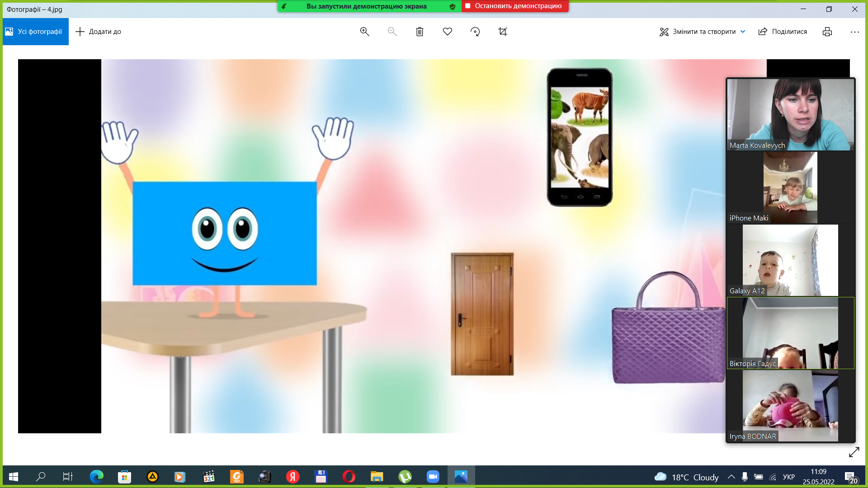Open taskbar search magnifier
The height and width of the screenshot is (488, 868).
[41, 477]
